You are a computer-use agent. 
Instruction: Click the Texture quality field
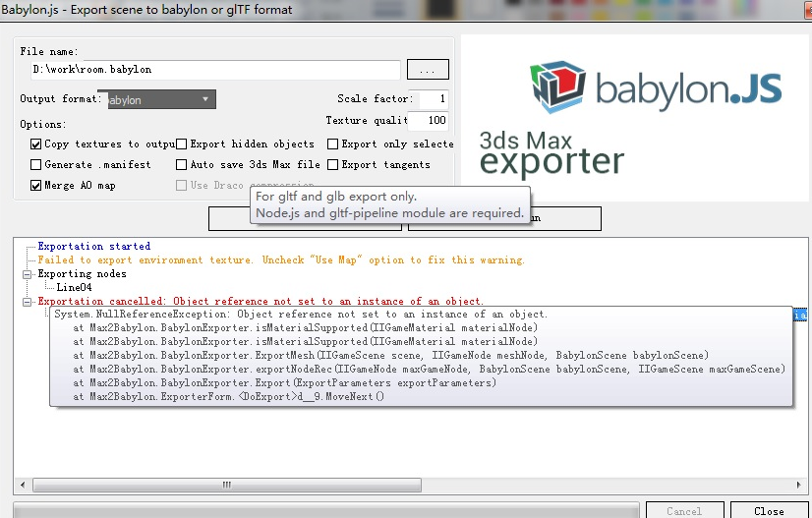tap(429, 120)
